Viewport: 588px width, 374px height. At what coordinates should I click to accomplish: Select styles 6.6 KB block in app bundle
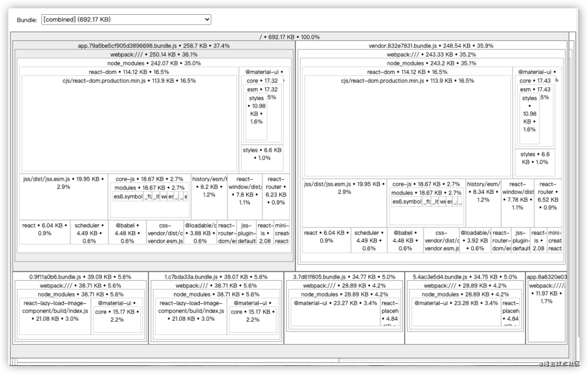(262, 158)
